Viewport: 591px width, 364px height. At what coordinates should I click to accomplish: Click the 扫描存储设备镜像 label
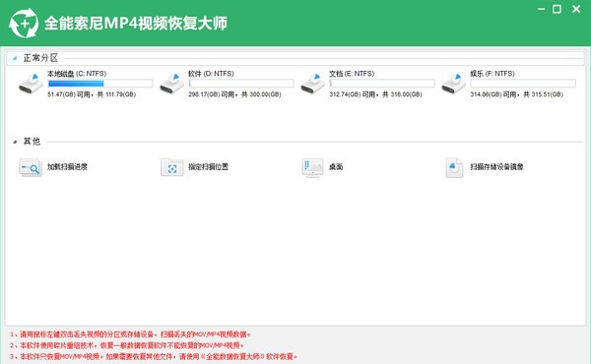point(496,167)
